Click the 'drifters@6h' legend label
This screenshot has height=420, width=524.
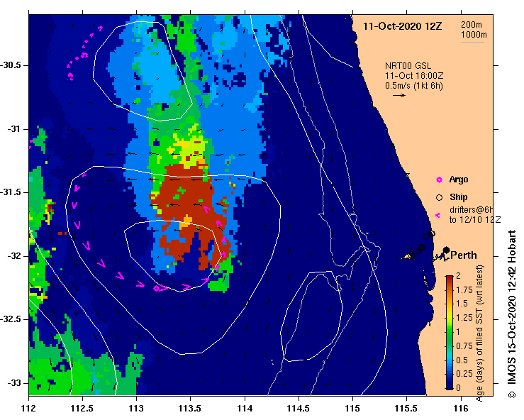pos(472,210)
